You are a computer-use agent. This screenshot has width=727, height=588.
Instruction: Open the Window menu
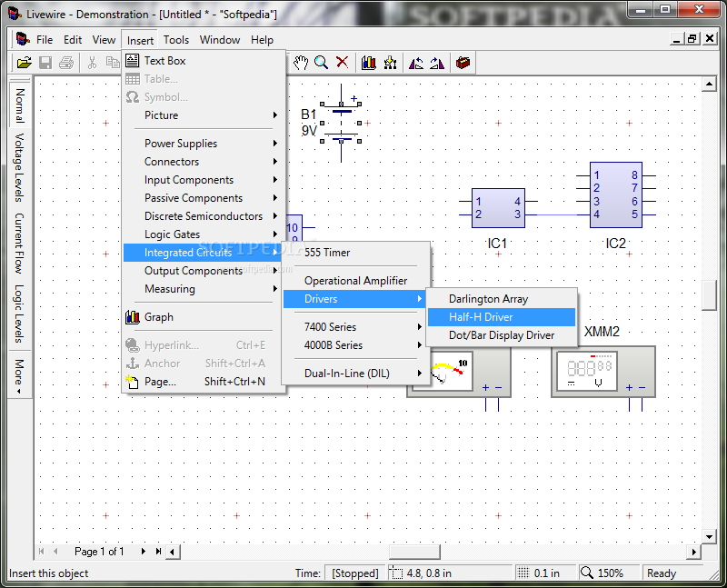[x=220, y=40]
